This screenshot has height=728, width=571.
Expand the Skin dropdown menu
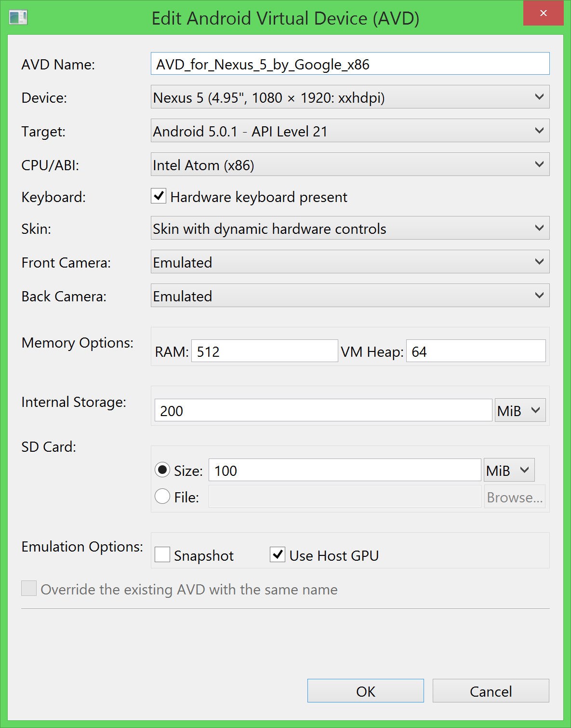[350, 229]
